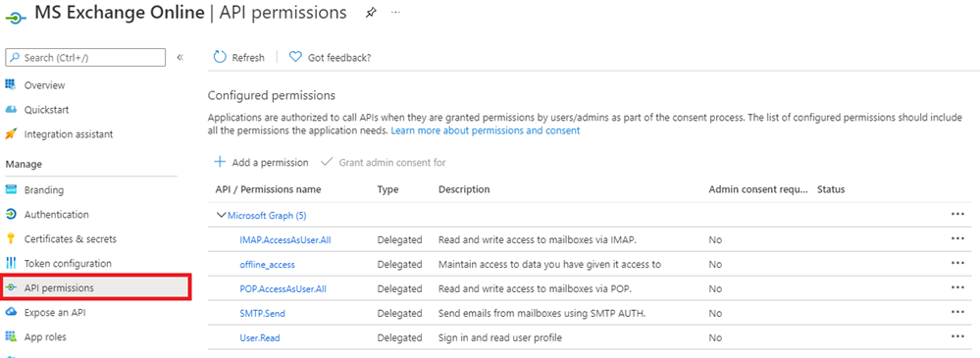This screenshot has width=980, height=358.
Task: Open the POP.AccessAsUser.All permission
Action: click(x=283, y=289)
